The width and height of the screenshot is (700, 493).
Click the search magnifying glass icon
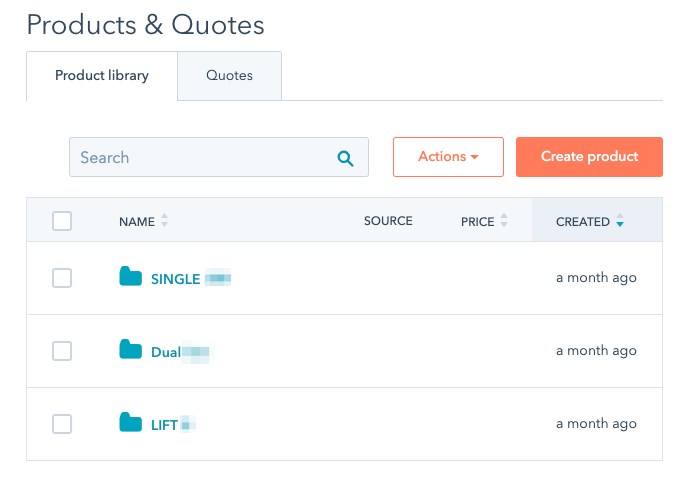tap(346, 158)
